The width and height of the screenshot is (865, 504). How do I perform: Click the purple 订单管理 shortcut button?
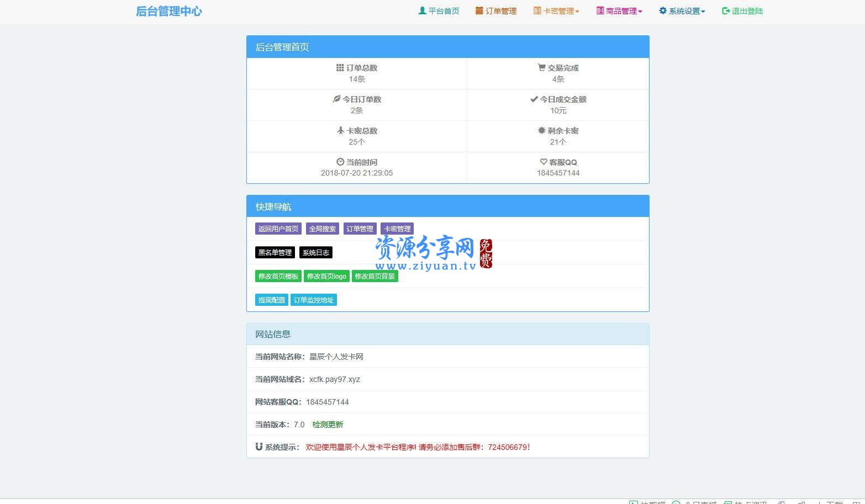(360, 229)
